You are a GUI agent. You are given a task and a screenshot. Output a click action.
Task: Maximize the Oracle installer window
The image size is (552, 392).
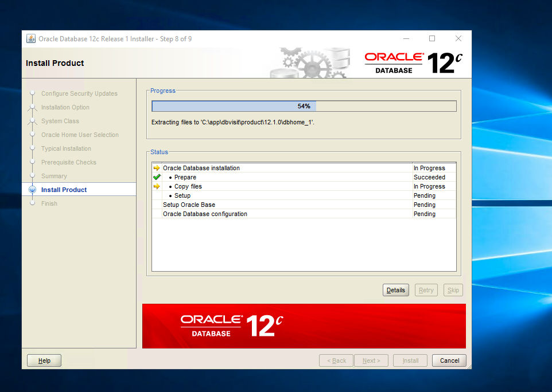(432, 38)
